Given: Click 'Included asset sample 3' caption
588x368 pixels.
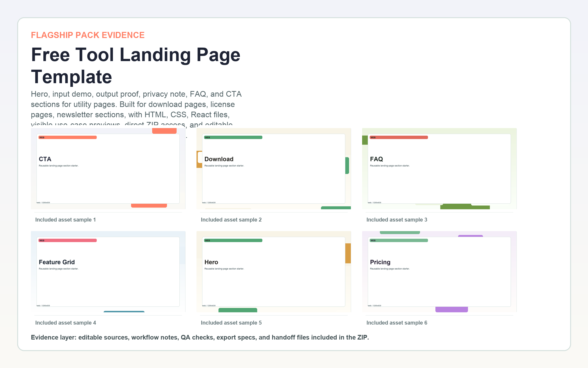Looking at the screenshot, I should 397,220.
